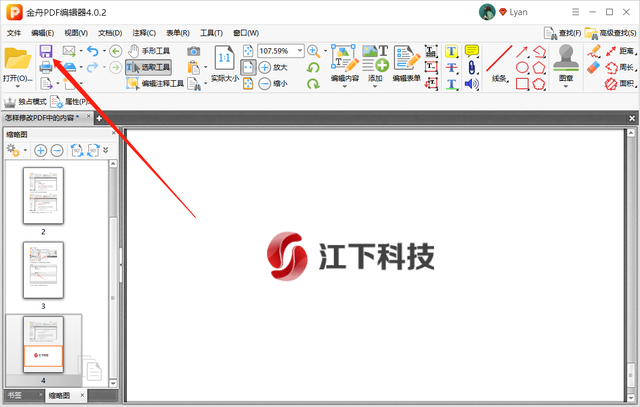Open the Comments (注释(C)) menu
Image resolution: width=640 pixels, height=407 pixels.
click(x=144, y=33)
